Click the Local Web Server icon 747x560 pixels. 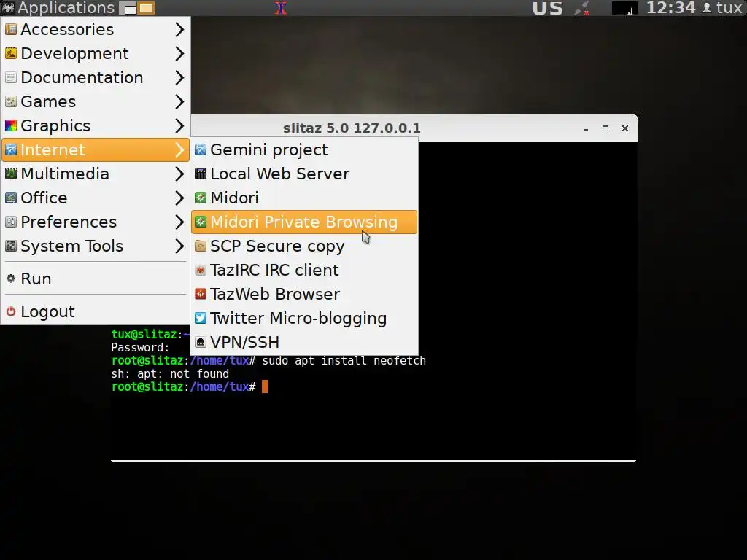[201, 174]
